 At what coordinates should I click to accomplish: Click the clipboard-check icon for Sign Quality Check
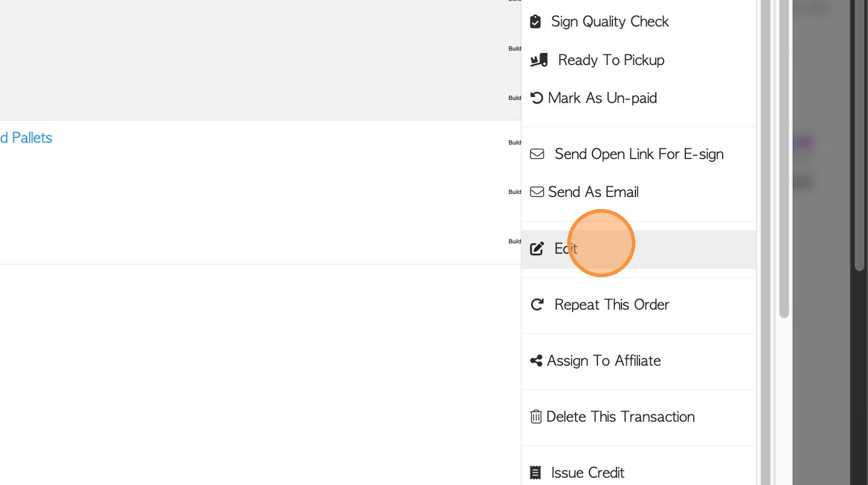[x=535, y=22]
